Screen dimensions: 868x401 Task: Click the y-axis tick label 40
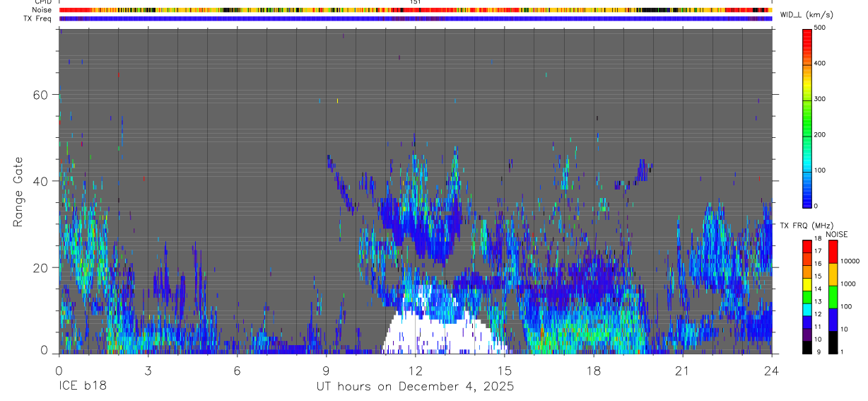(41, 181)
